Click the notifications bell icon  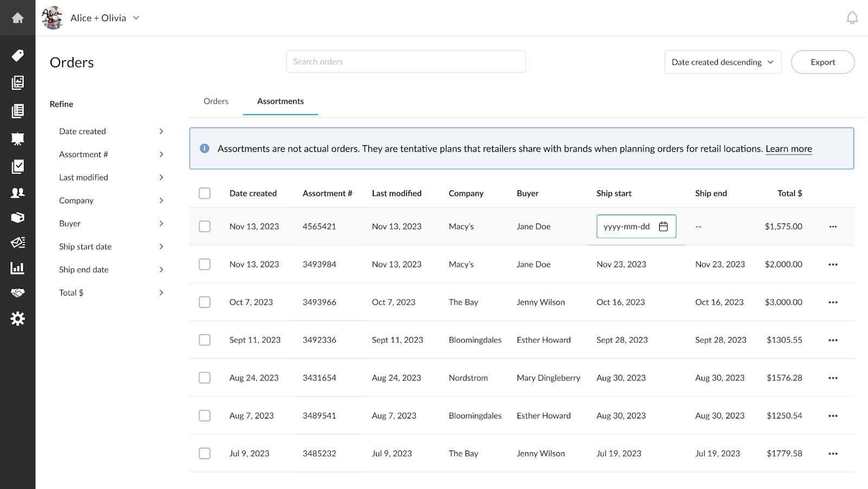[x=852, y=18]
